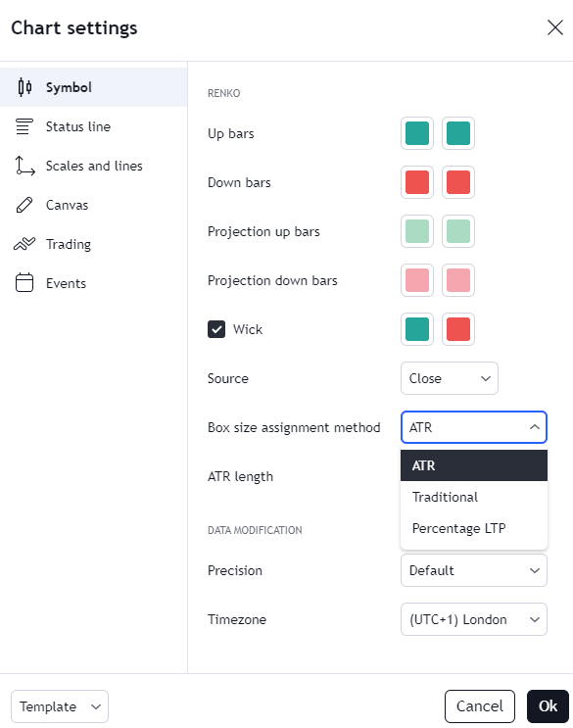Close the Chart settings dialog
The height and width of the screenshot is (728, 573).
[555, 27]
